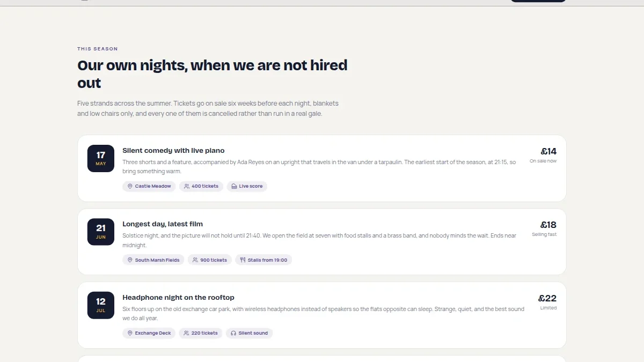Click the Our own nights heading
644x362 pixels.
click(213, 74)
